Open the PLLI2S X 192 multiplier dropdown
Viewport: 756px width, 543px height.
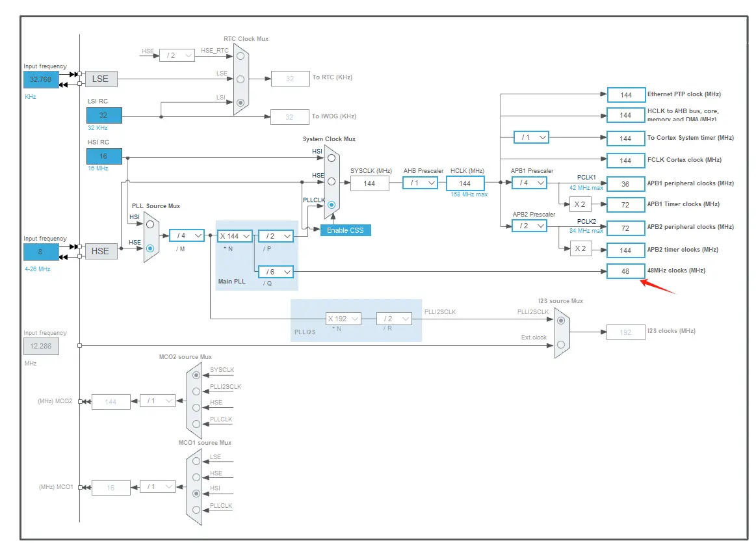click(344, 319)
